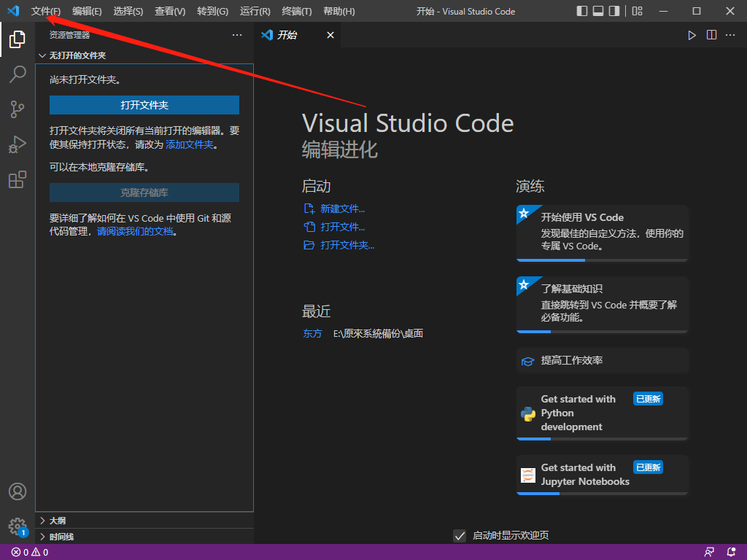This screenshot has height=560, width=747.
Task: Follow the 请阅读我们的文档 link
Action: coord(135,231)
